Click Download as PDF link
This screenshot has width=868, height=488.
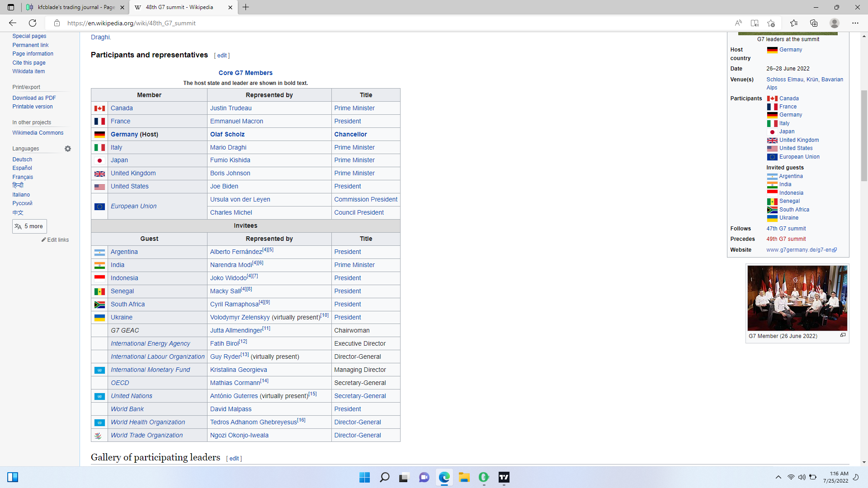[34, 98]
